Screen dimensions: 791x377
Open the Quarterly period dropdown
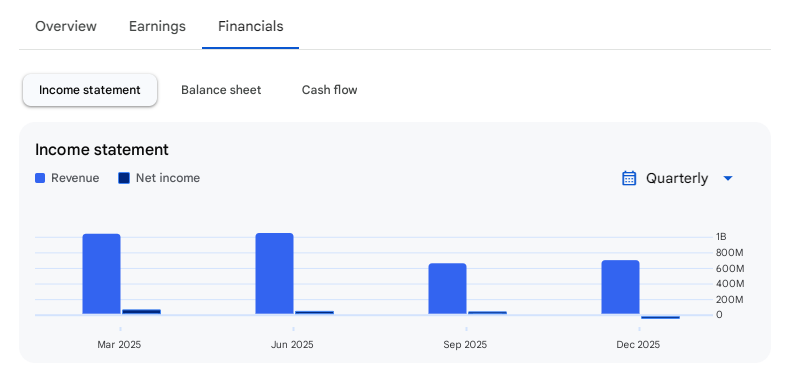click(x=677, y=179)
